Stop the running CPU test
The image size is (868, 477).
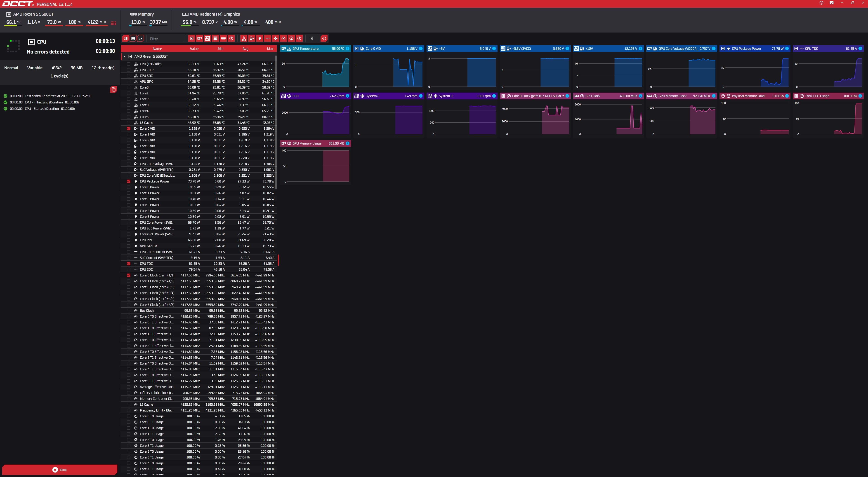tap(60, 470)
